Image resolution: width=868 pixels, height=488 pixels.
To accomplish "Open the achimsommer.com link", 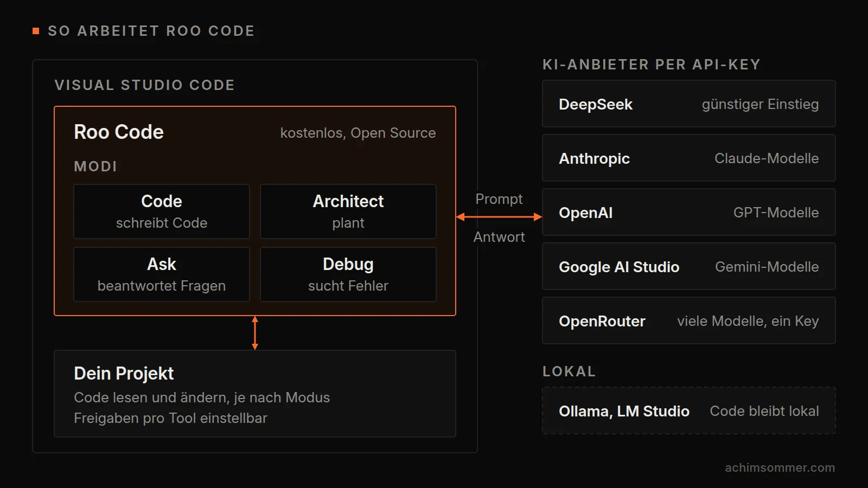I will tap(780, 467).
